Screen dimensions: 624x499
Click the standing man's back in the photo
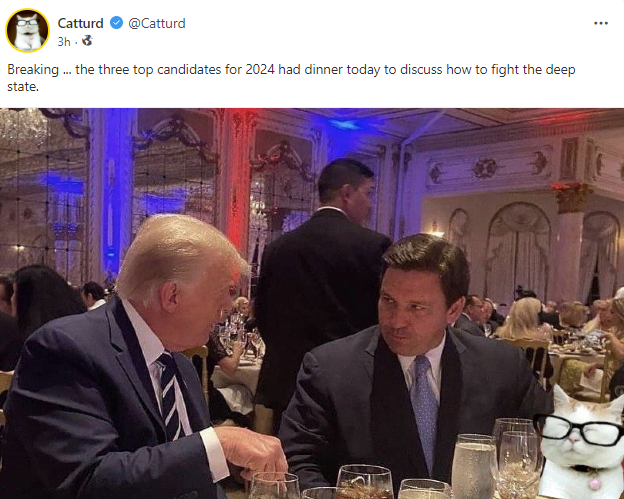[319, 290]
